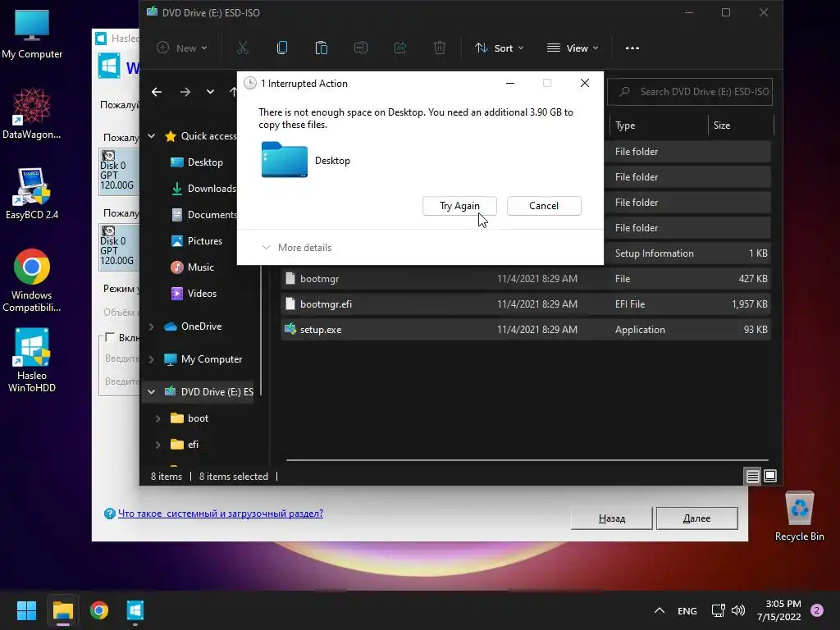This screenshot has width=840, height=630.
Task: Select the bootmgr file row
Action: click(x=526, y=279)
